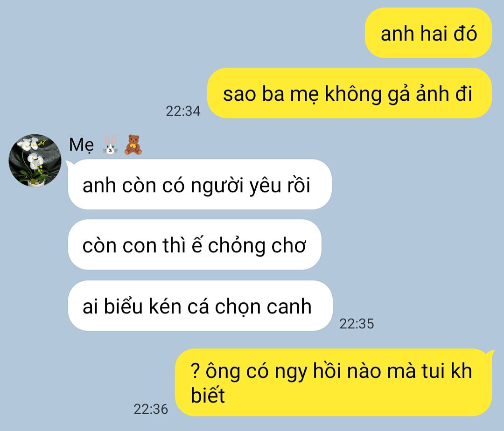Tap the 'còn con thì ế chỏng chơ' message

(x=195, y=245)
